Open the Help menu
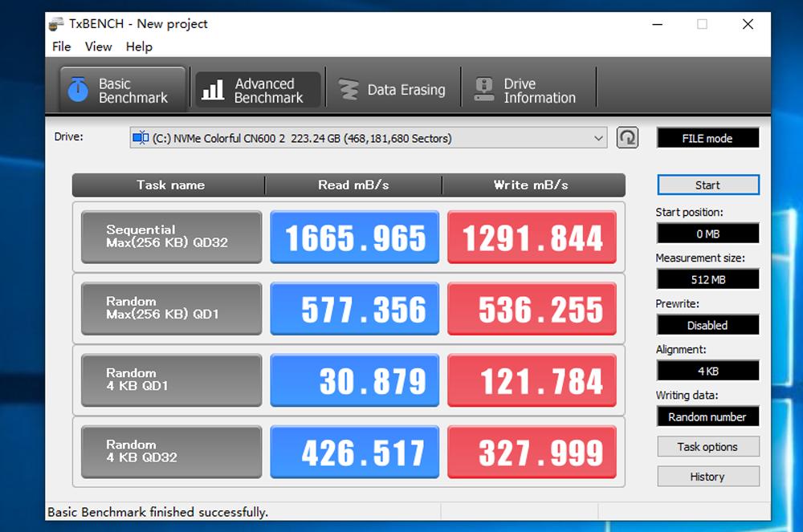This screenshot has width=803, height=532. [139, 47]
